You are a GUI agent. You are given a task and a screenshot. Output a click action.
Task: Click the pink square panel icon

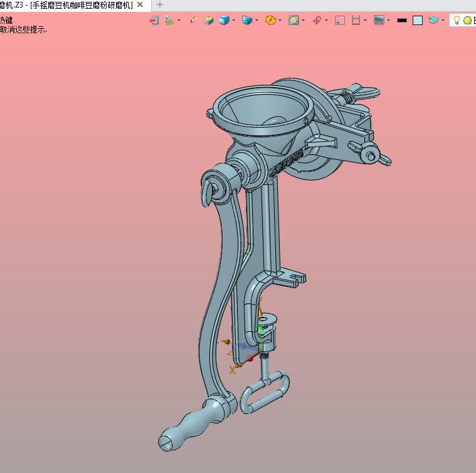pos(340,21)
